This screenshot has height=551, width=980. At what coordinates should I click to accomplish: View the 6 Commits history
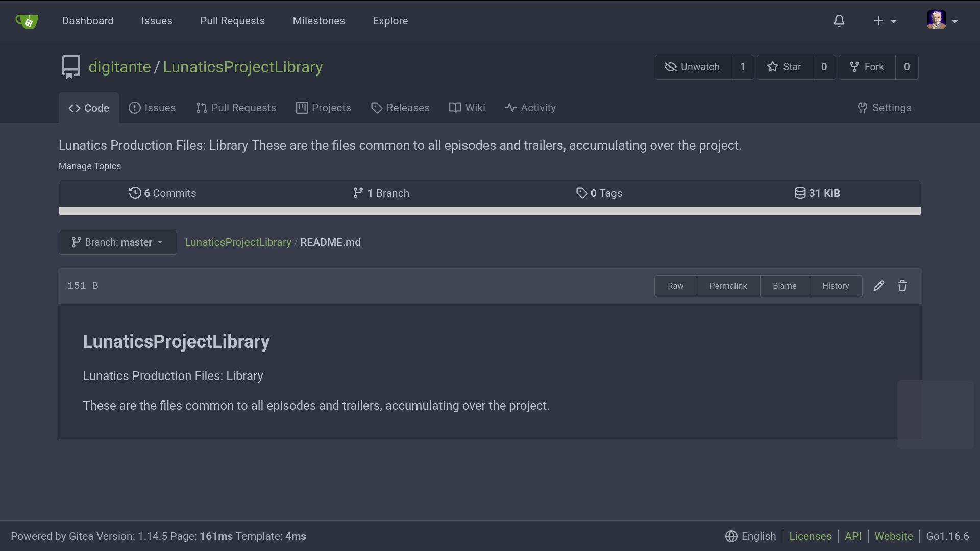(x=162, y=193)
